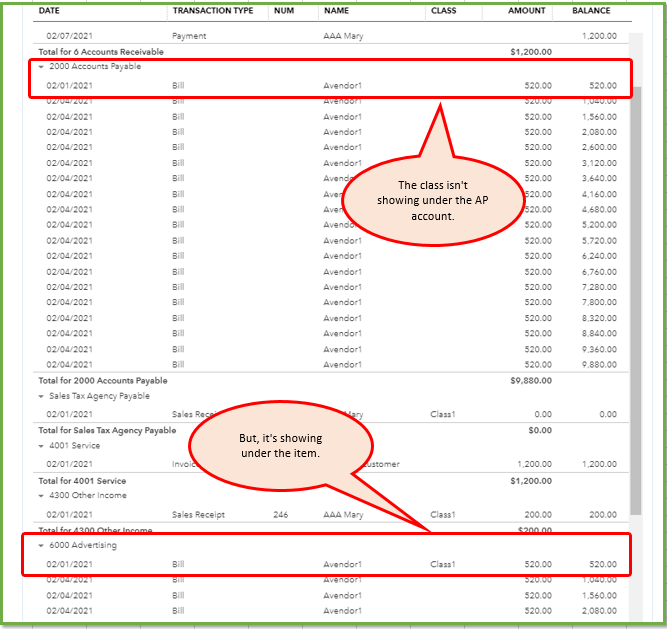This screenshot has width=667, height=629.
Task: Click the balance value 4,680.00
Action: pos(599,210)
